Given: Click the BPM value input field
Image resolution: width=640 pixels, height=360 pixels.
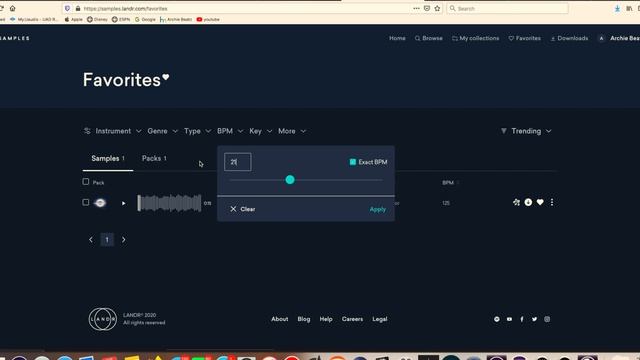Looking at the screenshot, I should (x=238, y=162).
